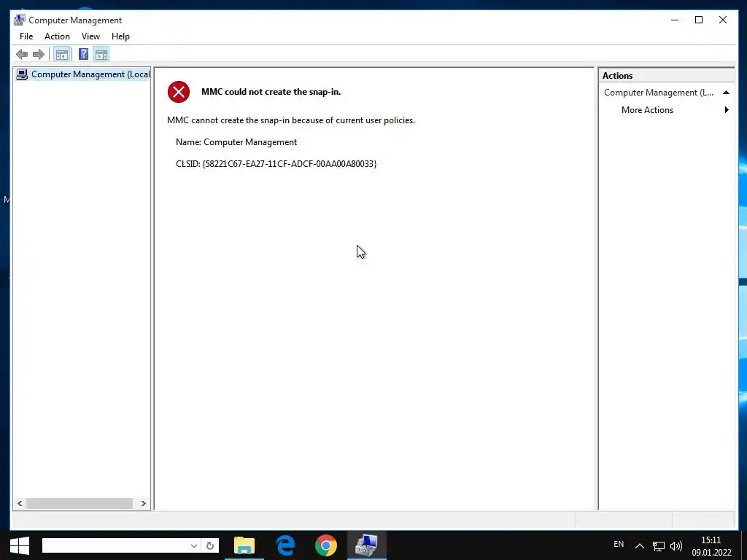Click the Help question mark toolbar icon
This screenshot has width=747, height=560.
click(x=83, y=54)
